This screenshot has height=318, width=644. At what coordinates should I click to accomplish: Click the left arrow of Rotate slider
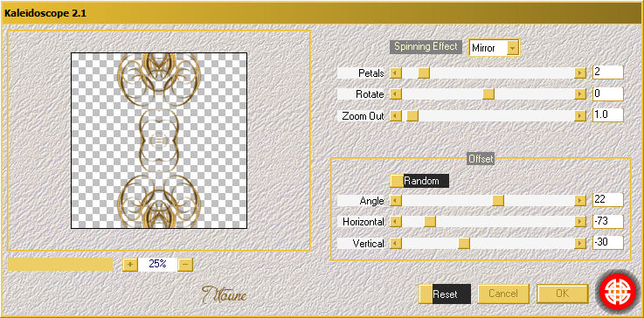396,94
